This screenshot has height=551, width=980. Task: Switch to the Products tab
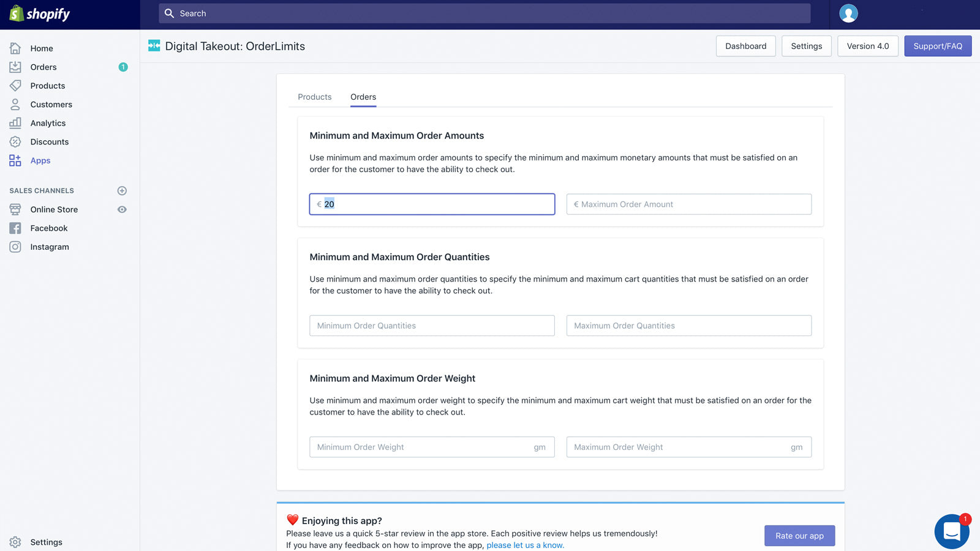pos(314,97)
